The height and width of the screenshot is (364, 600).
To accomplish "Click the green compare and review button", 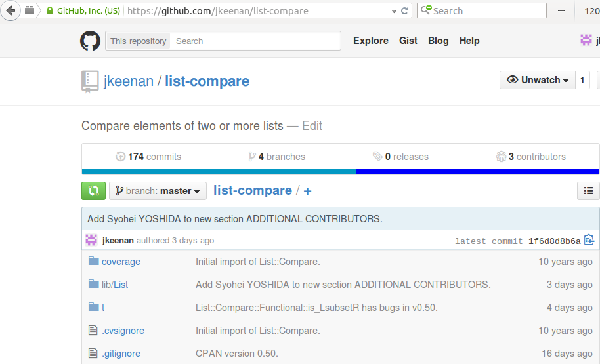I will pyautogui.click(x=93, y=191).
